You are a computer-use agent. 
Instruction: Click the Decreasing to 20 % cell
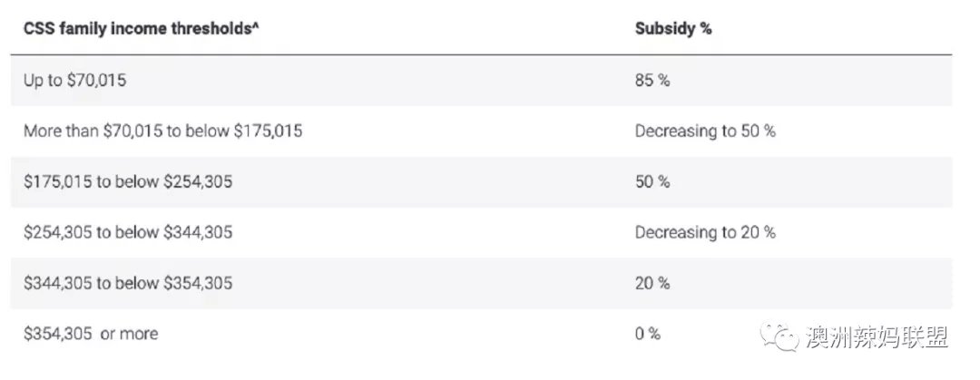tap(705, 232)
